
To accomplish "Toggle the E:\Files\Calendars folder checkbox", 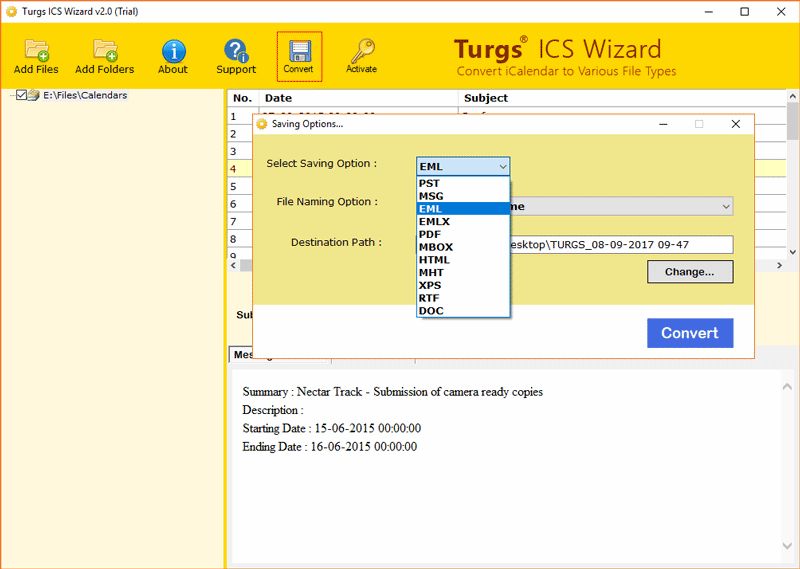I will coord(22,96).
